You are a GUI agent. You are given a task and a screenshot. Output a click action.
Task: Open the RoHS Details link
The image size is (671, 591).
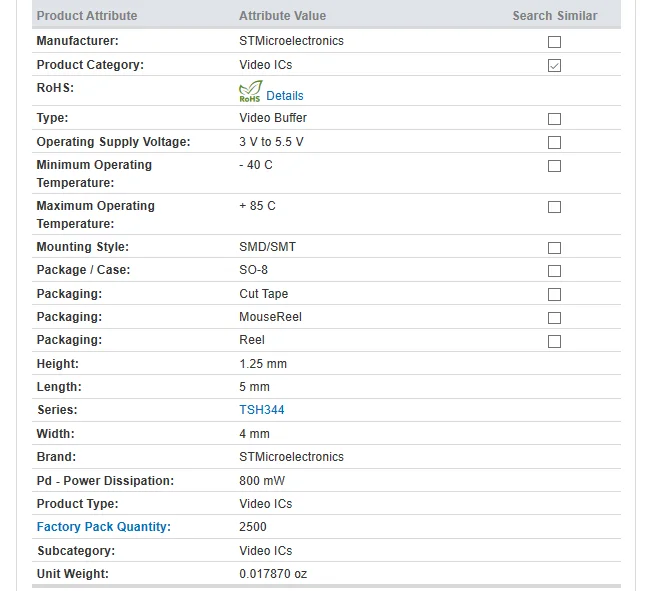tap(285, 95)
